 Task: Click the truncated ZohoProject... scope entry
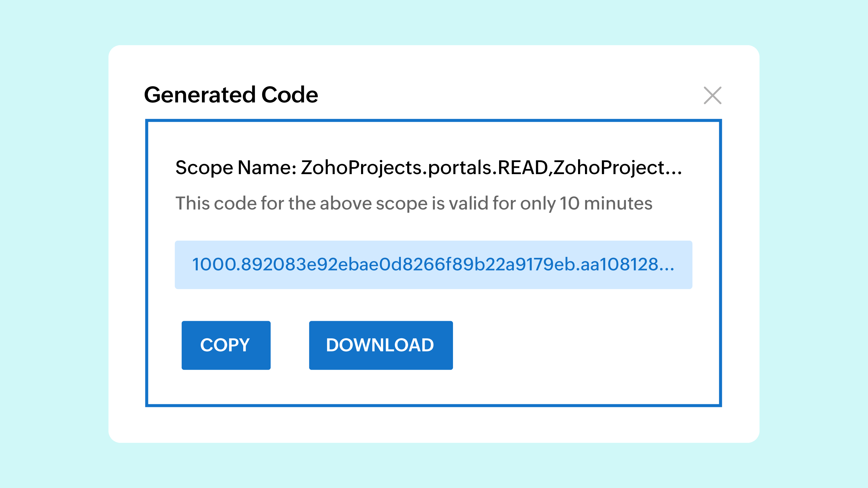pos(618,167)
